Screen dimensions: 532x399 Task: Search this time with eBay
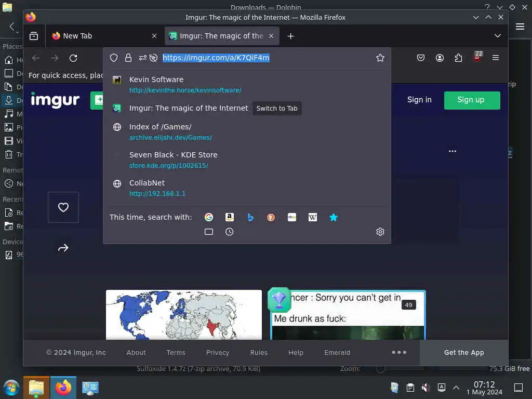tap(292, 217)
